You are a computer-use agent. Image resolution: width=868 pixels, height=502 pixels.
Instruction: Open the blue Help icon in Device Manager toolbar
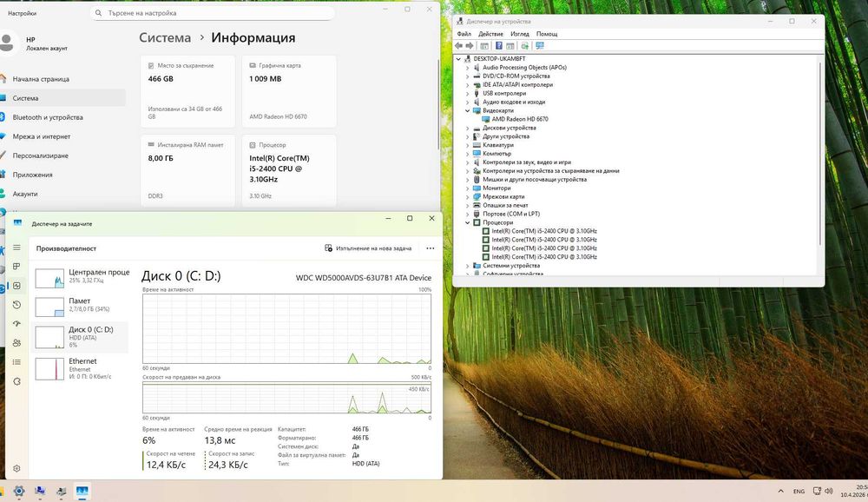pos(499,46)
